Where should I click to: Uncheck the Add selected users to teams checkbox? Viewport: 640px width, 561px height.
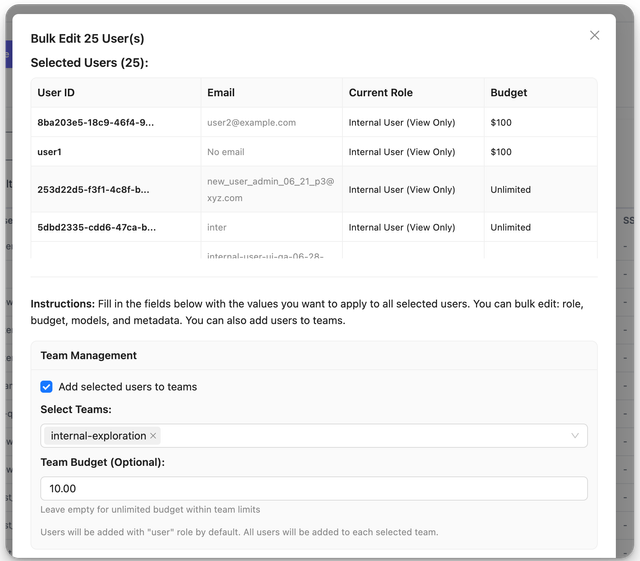coord(47,387)
